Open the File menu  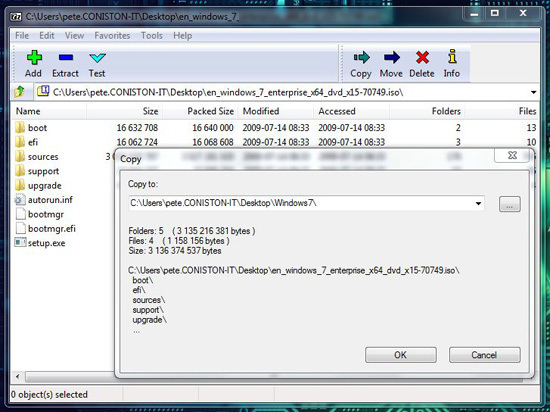pos(22,35)
